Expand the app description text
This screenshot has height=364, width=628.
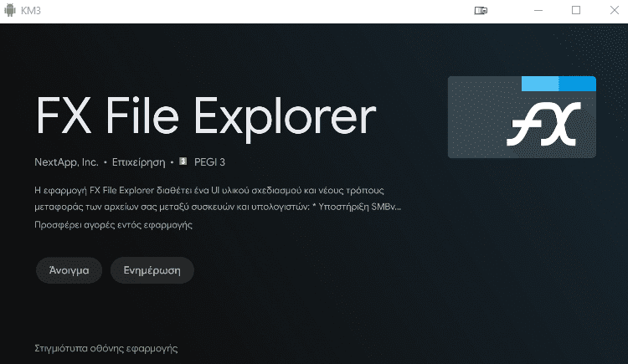(x=218, y=198)
